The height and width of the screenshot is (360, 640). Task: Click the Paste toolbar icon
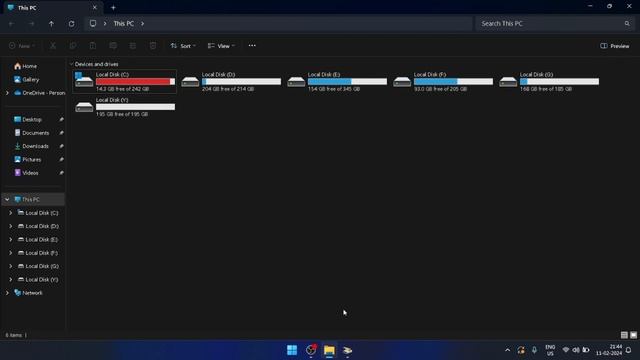tap(93, 46)
